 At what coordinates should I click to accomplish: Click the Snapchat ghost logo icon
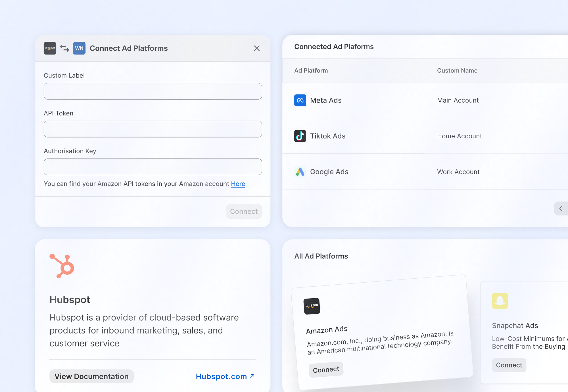[x=500, y=301]
